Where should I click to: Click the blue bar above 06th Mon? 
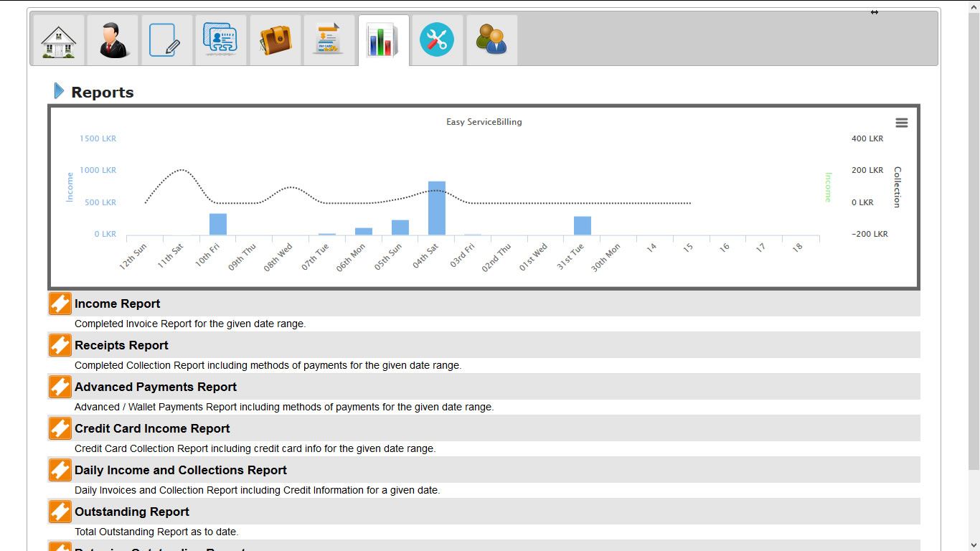[x=364, y=231]
